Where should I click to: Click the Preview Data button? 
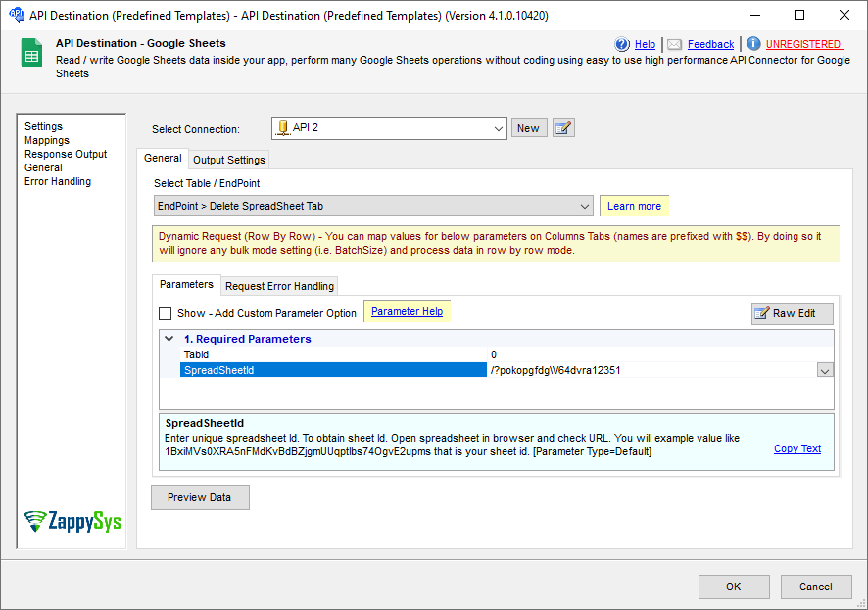click(x=200, y=497)
